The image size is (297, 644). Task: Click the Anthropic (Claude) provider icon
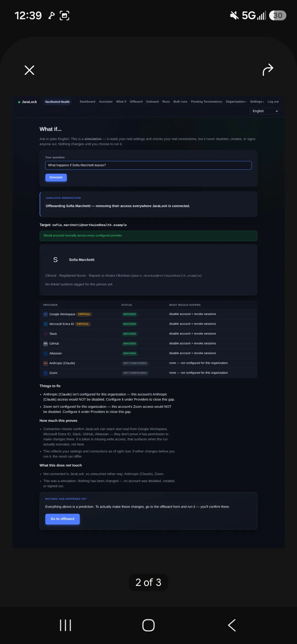point(46,363)
